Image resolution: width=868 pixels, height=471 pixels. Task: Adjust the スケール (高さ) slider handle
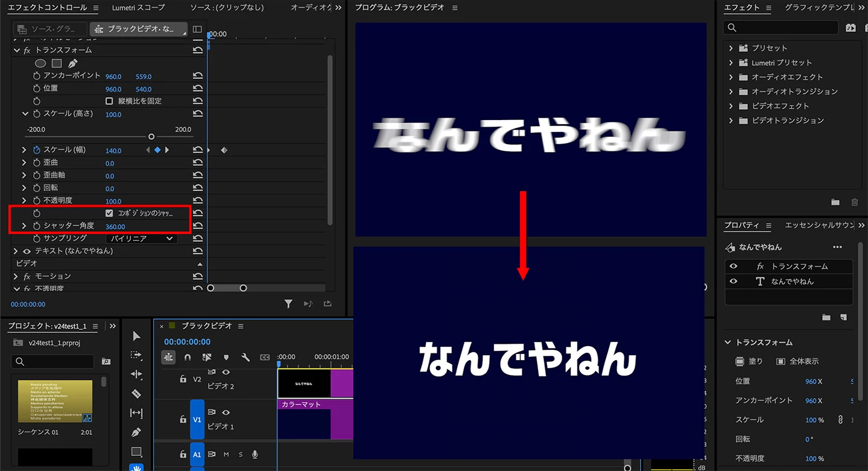151,137
